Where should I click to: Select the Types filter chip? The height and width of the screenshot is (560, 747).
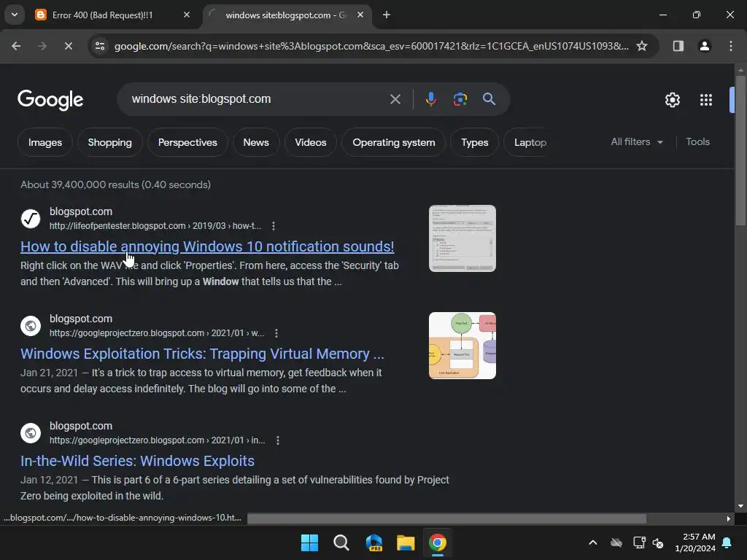(474, 142)
